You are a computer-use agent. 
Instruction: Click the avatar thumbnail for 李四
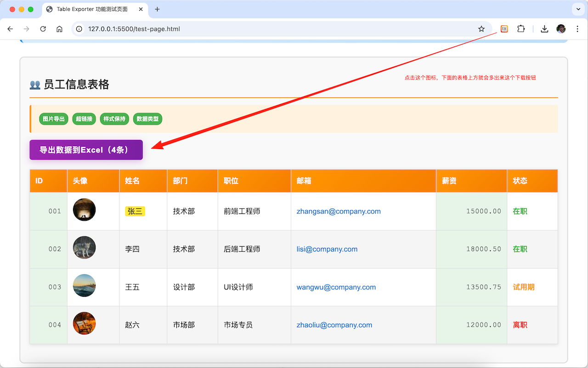coord(84,248)
